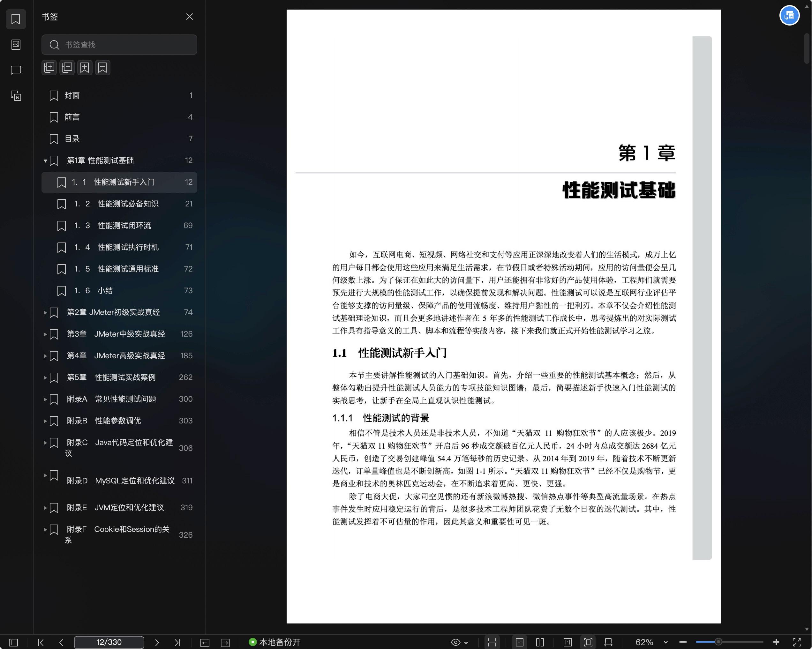Click the fit width icon

[x=608, y=642]
